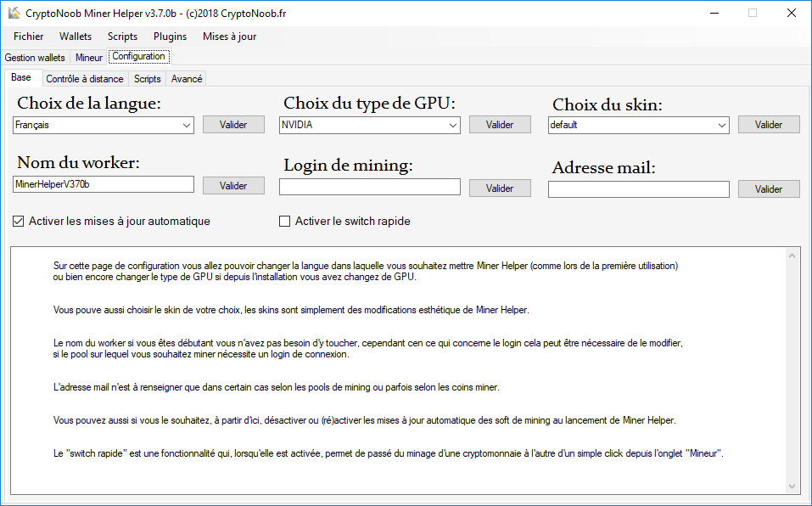The width and height of the screenshot is (812, 506).
Task: Enable the switch rapide checkbox
Action: [285, 222]
